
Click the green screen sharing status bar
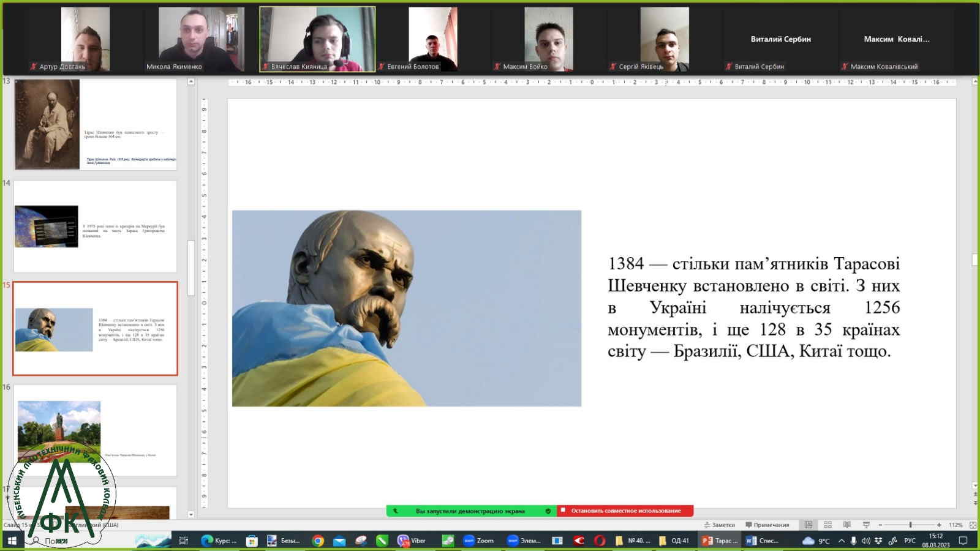(471, 511)
